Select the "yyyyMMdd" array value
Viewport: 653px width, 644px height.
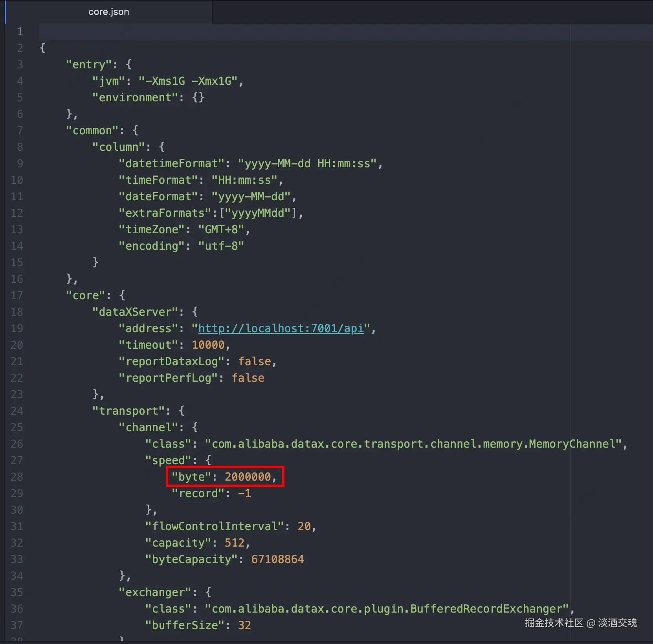point(258,213)
